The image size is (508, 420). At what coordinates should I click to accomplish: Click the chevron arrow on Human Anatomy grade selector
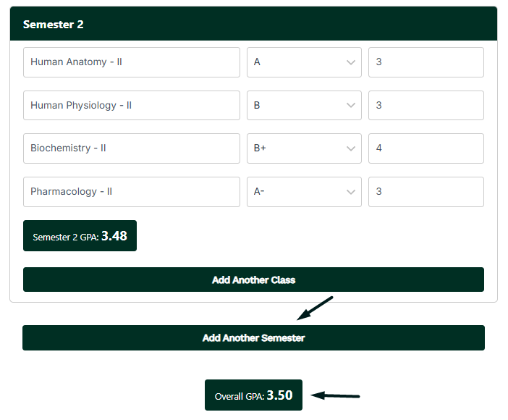click(352, 62)
